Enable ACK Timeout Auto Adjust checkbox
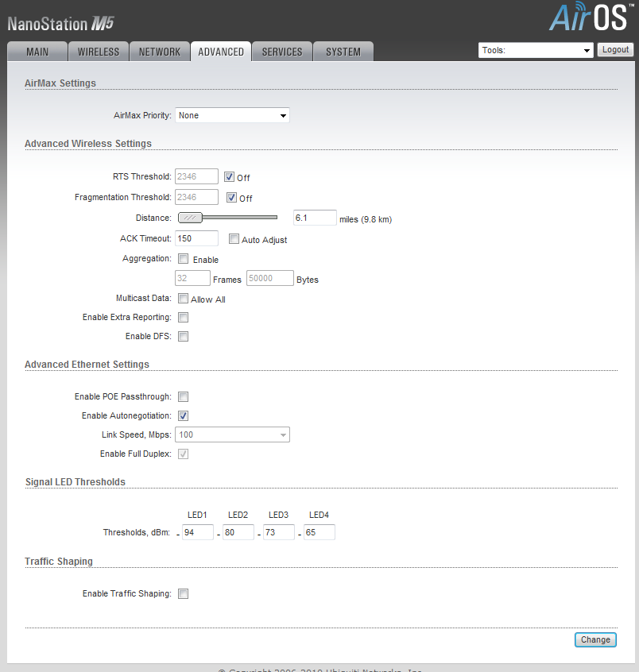 click(x=234, y=239)
